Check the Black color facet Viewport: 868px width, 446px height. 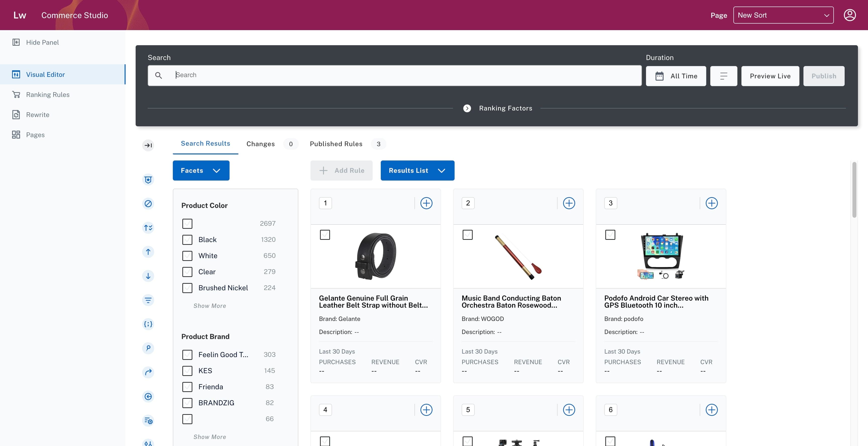(187, 240)
